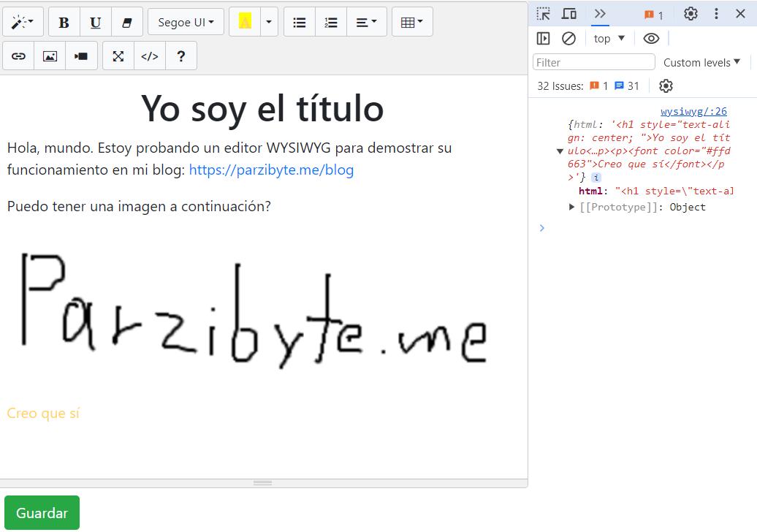Image resolution: width=757 pixels, height=532 pixels.
Task: Open the Custom levels dropdown
Action: tap(701, 62)
